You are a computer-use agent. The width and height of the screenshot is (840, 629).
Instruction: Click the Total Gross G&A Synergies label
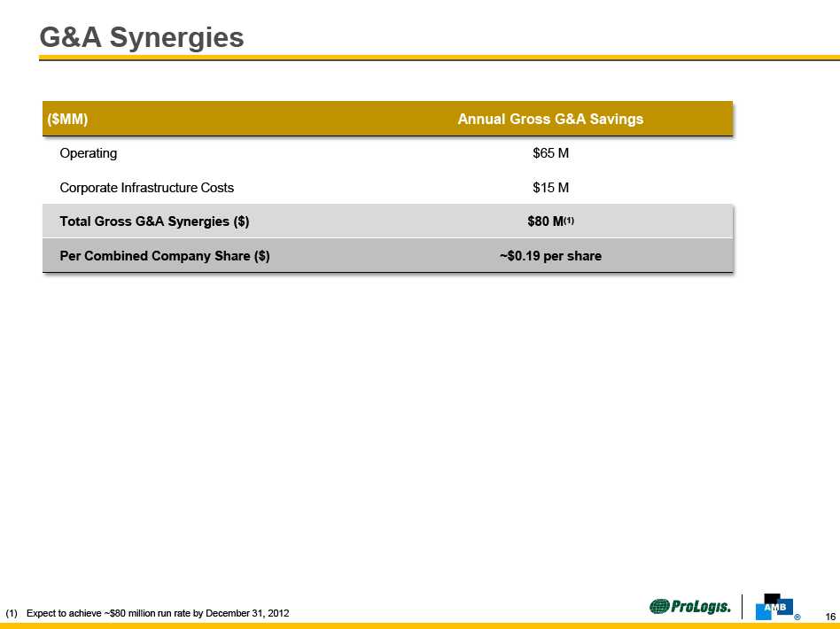click(154, 221)
